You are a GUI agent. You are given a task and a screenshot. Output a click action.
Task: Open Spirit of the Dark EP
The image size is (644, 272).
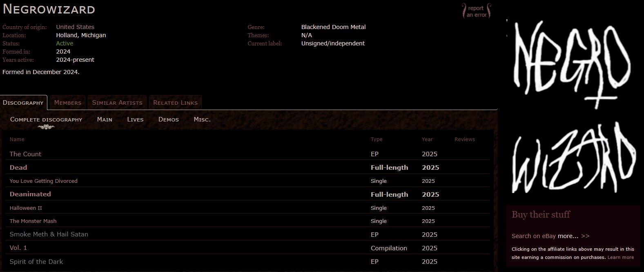point(36,262)
